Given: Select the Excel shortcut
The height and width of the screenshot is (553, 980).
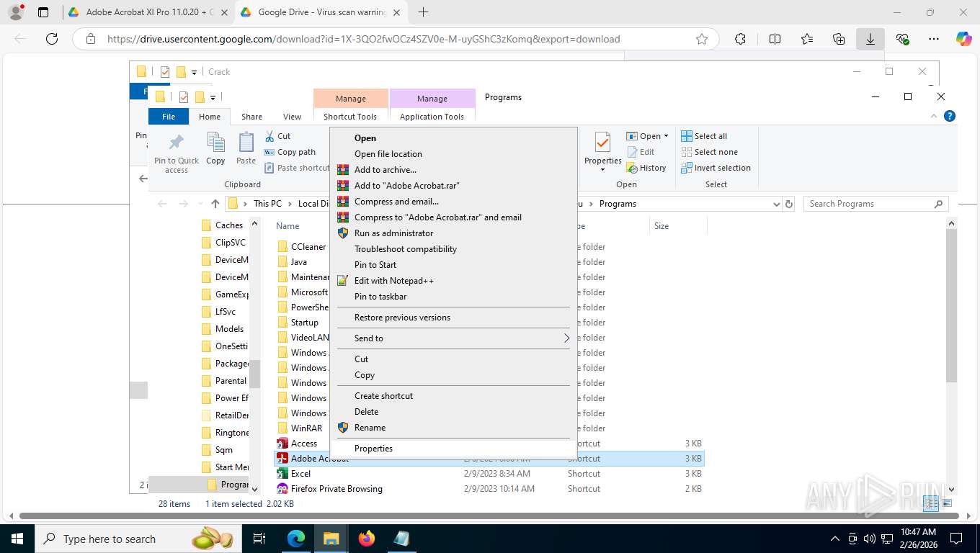Looking at the screenshot, I should tap(294, 474).
